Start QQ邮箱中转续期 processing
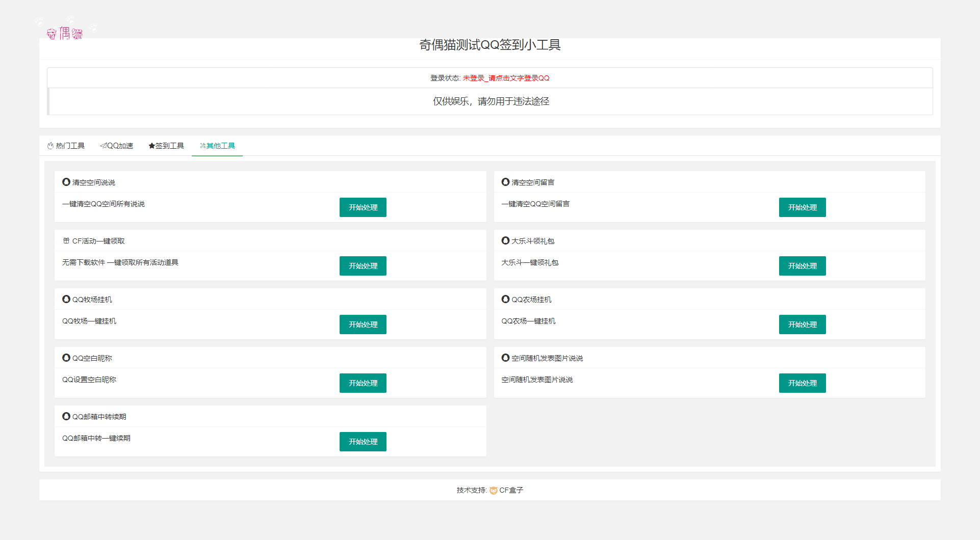Screen dimensions: 980x540 tap(363, 442)
